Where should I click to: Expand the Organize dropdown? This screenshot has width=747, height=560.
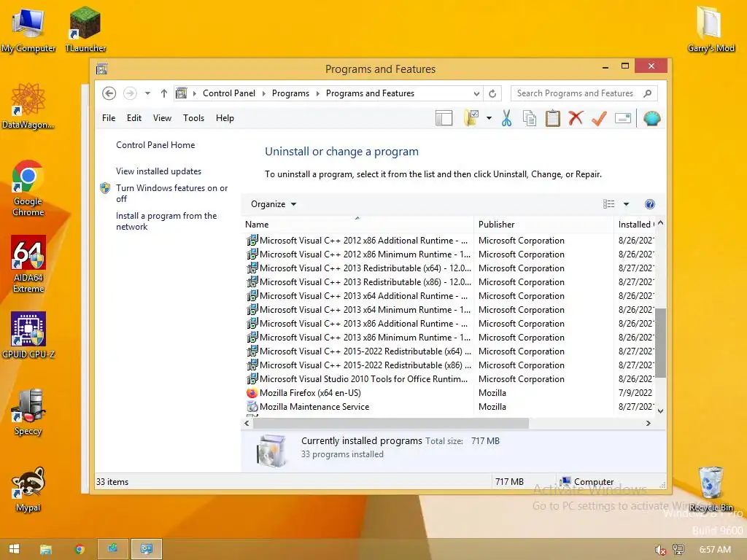274,204
